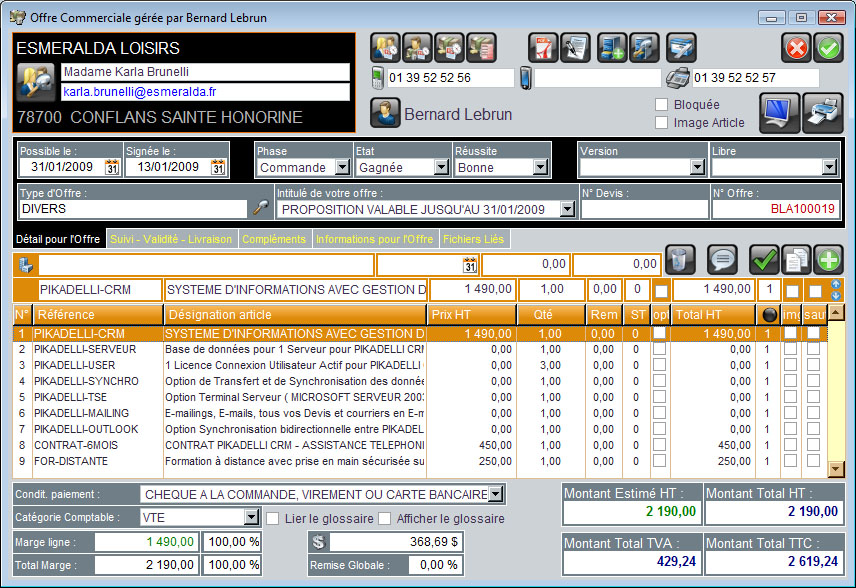The width and height of the screenshot is (856, 588).
Task: Click the trash bin delete line icon
Action: tap(680, 259)
